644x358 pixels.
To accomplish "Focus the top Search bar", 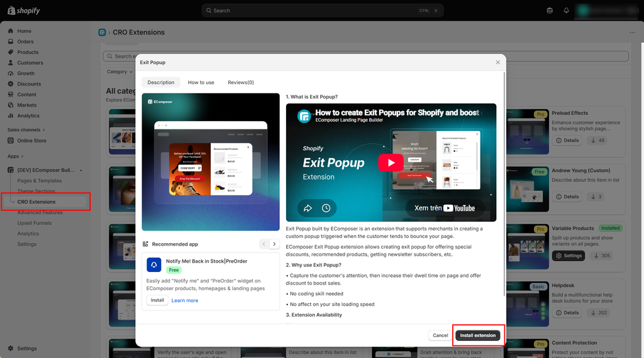I will 323,10.
